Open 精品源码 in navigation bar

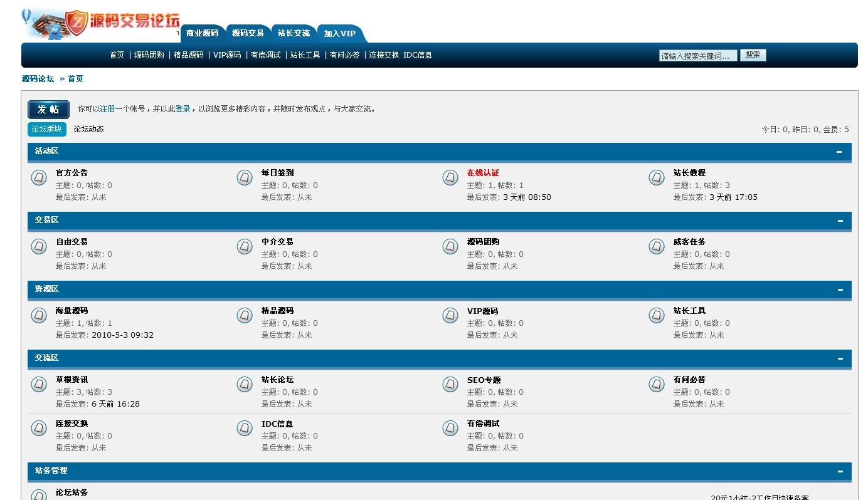tap(189, 55)
